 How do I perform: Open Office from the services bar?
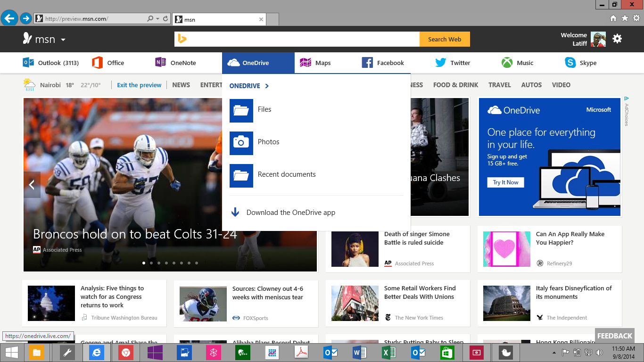point(108,63)
